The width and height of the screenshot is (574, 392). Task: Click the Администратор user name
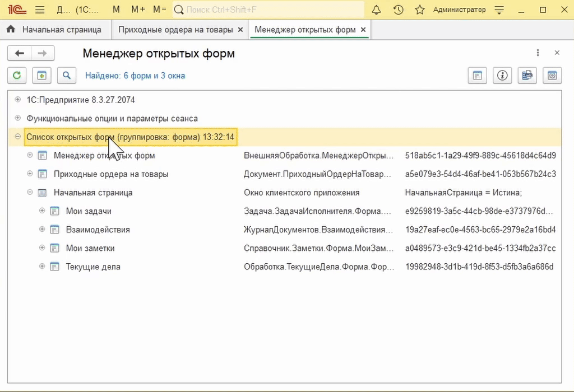[x=460, y=10]
